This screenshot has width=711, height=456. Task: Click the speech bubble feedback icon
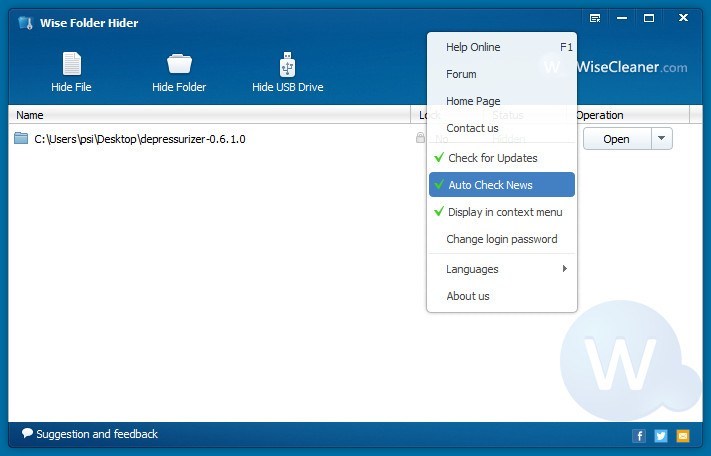pyautogui.click(x=27, y=433)
